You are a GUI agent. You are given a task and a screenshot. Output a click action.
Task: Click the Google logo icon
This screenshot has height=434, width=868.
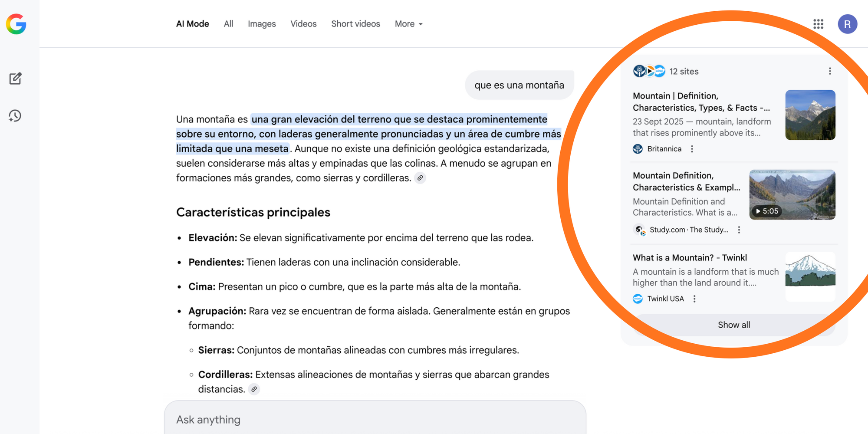(16, 24)
